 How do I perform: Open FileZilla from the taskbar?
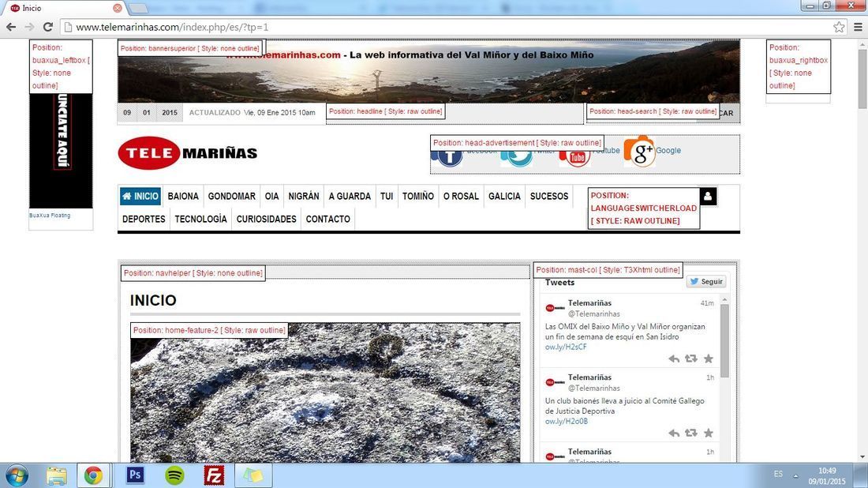point(214,475)
